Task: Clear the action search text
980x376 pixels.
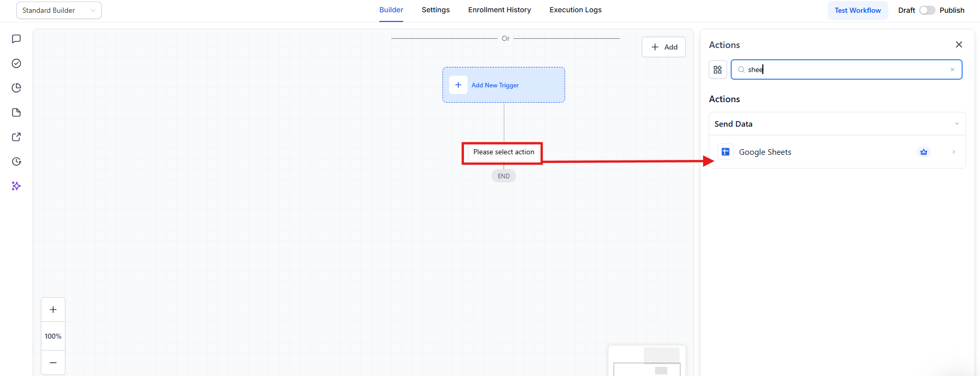Action: pyautogui.click(x=952, y=69)
